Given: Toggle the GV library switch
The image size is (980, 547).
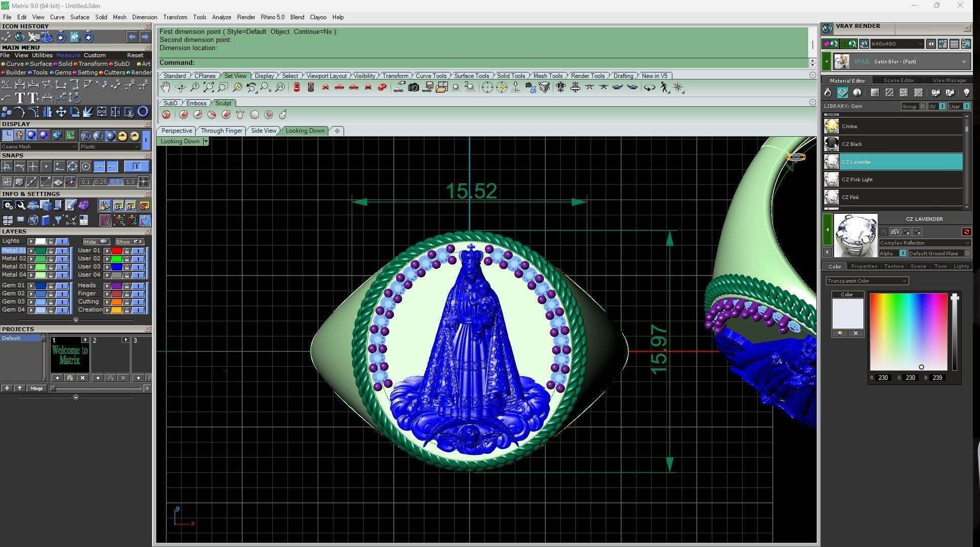Looking at the screenshot, I should click(x=941, y=106).
